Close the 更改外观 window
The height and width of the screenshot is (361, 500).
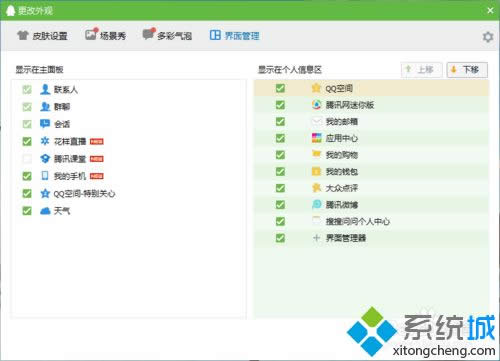click(490, 11)
